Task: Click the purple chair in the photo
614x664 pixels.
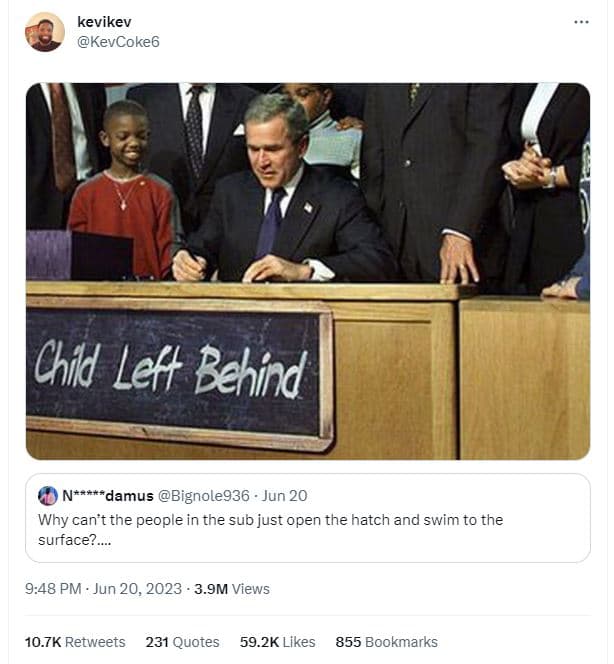Action: tap(50, 255)
